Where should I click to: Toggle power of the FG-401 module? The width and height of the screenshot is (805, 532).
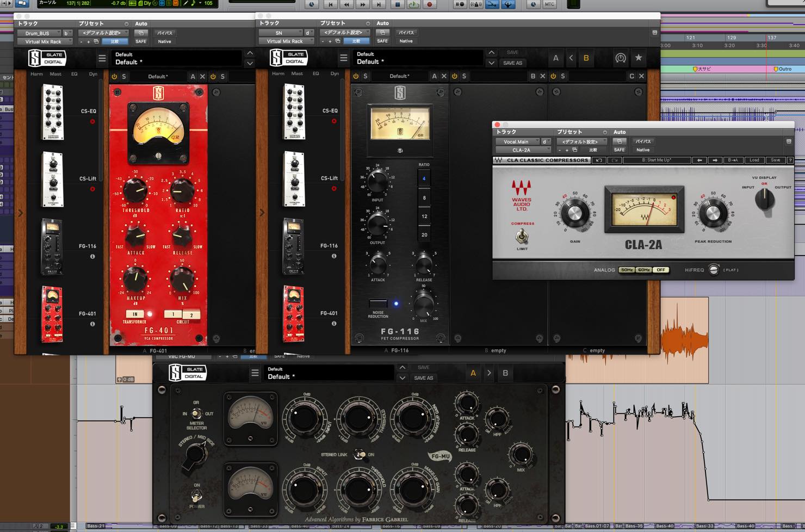click(x=114, y=77)
